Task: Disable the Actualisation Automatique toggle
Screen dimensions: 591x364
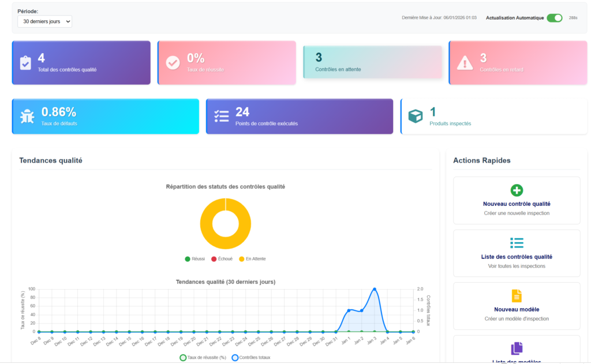Action: (x=553, y=17)
